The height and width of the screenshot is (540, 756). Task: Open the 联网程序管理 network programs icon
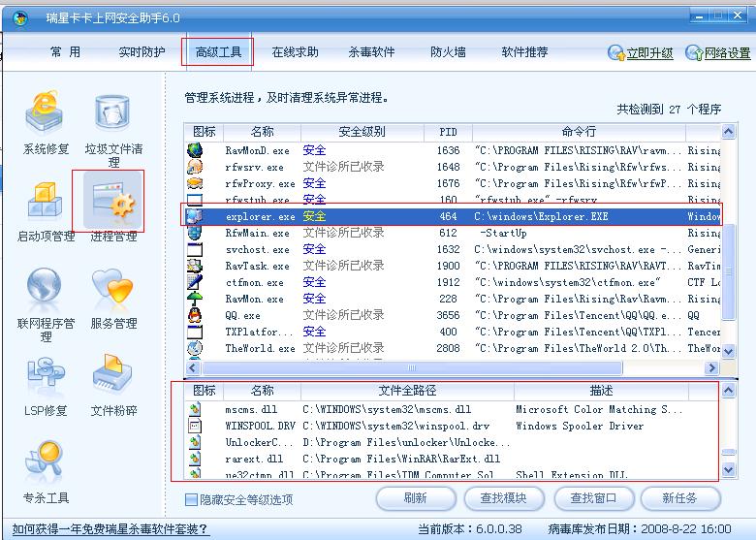pyautogui.click(x=45, y=287)
